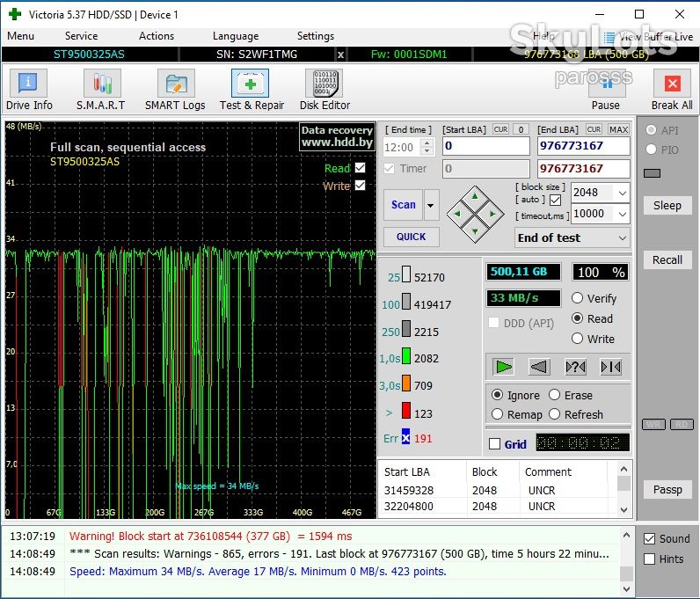
Task: Click the Break All button
Action: click(672, 90)
